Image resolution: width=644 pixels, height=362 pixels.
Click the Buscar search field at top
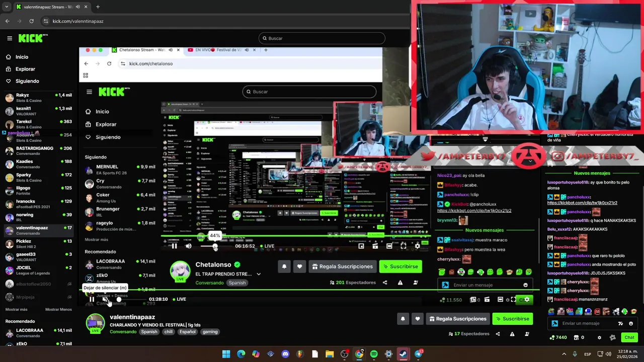321,38
